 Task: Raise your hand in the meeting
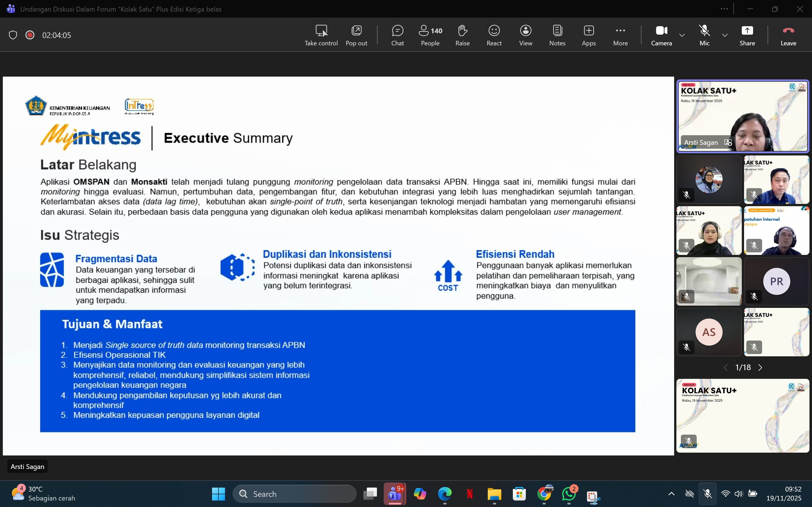tap(462, 35)
